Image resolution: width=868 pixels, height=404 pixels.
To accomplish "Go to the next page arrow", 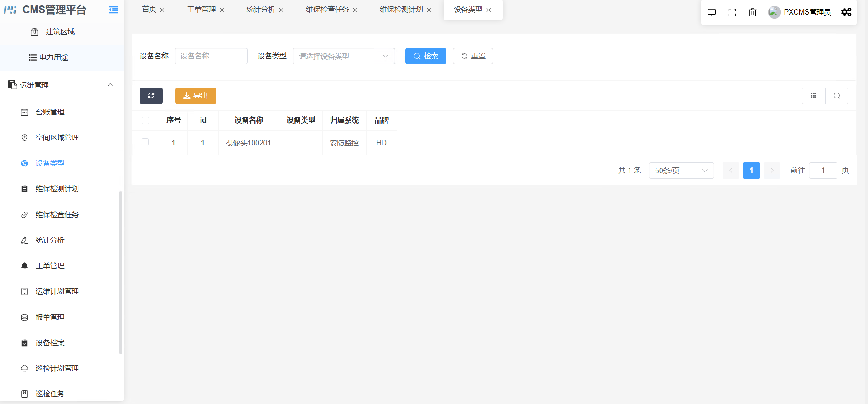I will (x=772, y=171).
